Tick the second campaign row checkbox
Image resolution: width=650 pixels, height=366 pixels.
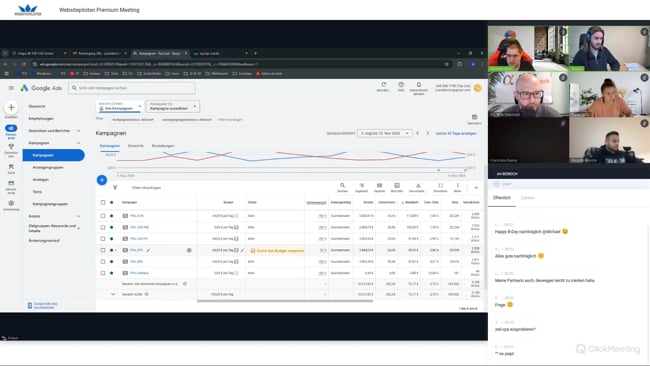tap(103, 228)
